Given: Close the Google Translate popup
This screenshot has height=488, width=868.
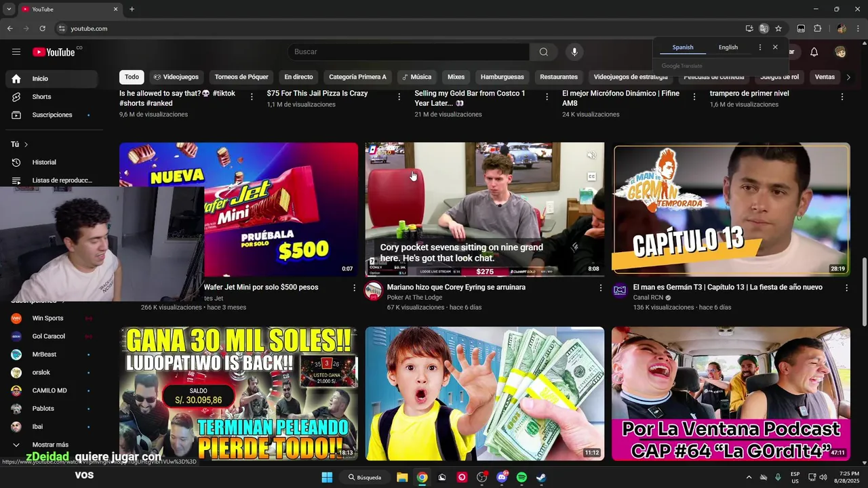Looking at the screenshot, I should [x=775, y=47].
